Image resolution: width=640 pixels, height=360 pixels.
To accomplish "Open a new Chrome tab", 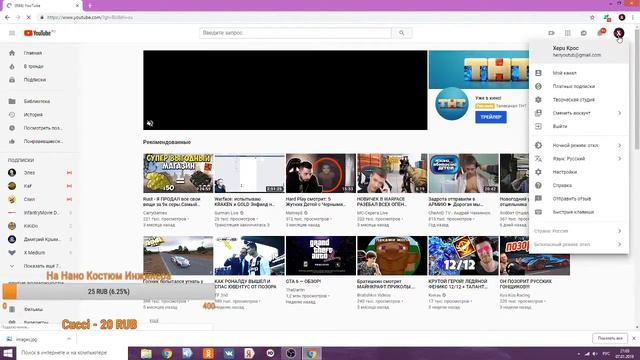I will pos(90,6).
